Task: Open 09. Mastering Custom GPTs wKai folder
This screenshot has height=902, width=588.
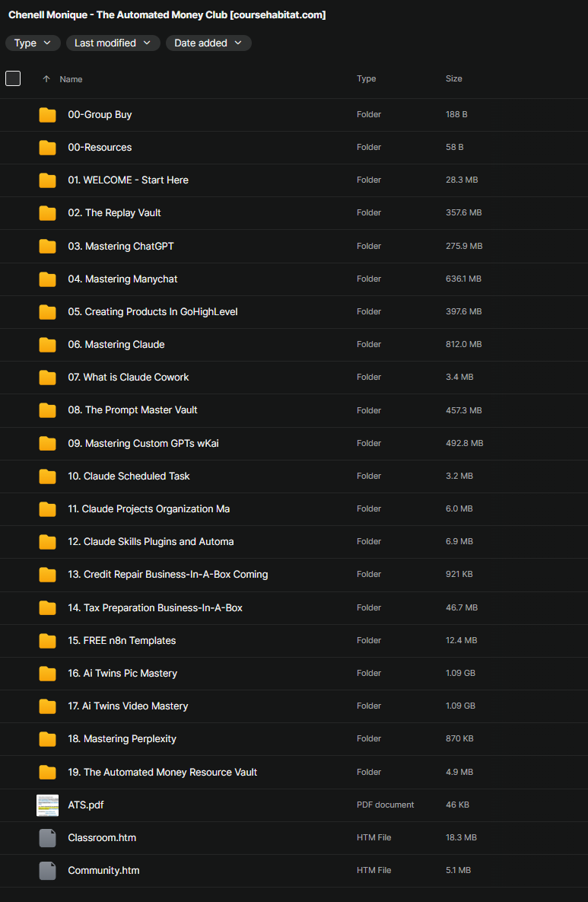Action: [x=143, y=444]
